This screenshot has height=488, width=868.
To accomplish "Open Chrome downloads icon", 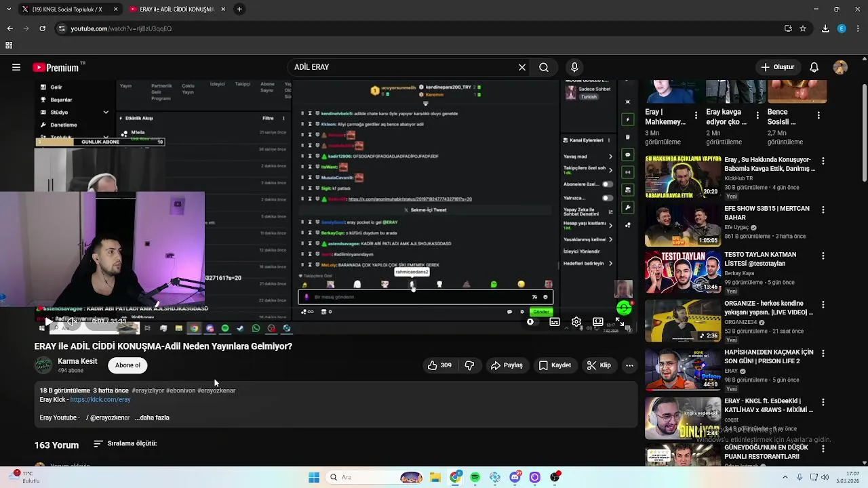I will pyautogui.click(x=825, y=28).
